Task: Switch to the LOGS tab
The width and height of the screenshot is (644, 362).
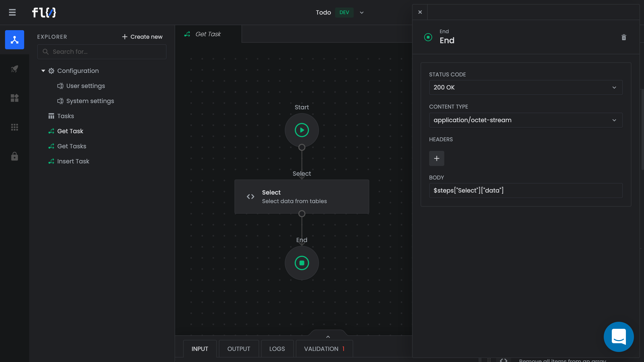Action: coord(277,349)
